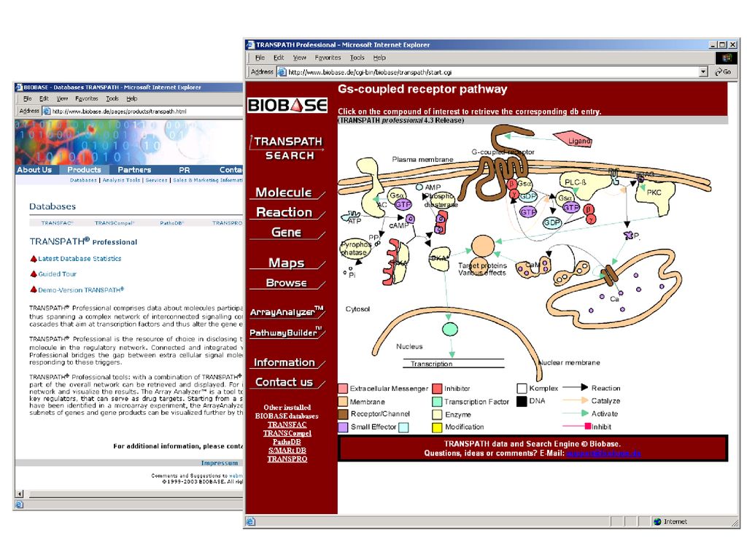The height and width of the screenshot is (560, 747).
Task: Open Browse in the red sidebar
Action: pyautogui.click(x=287, y=283)
